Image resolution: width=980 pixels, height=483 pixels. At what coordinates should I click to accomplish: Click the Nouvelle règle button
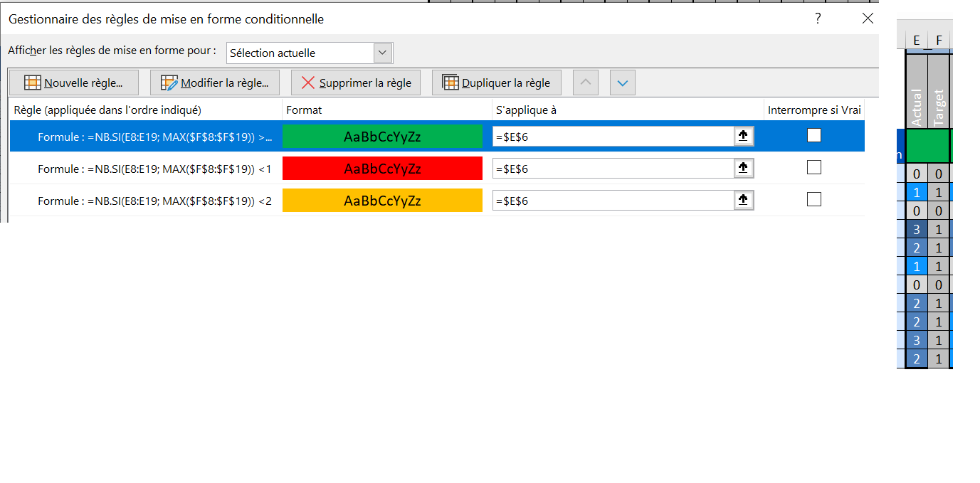click(74, 83)
